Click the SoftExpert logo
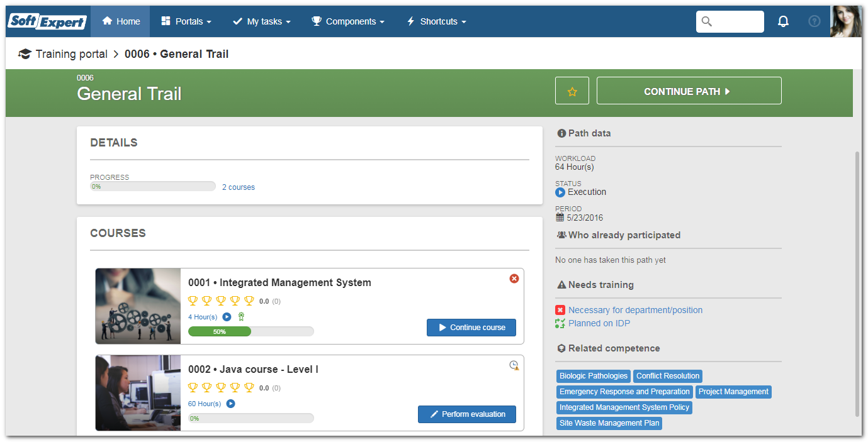868x442 pixels. [x=47, y=21]
